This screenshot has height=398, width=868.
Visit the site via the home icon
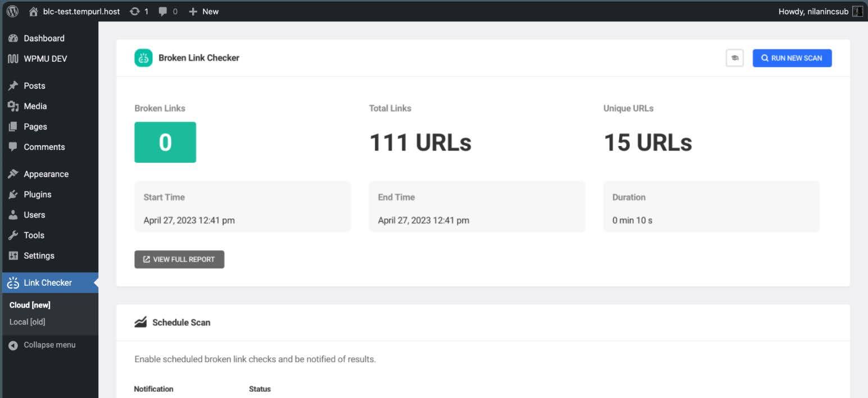click(x=34, y=11)
